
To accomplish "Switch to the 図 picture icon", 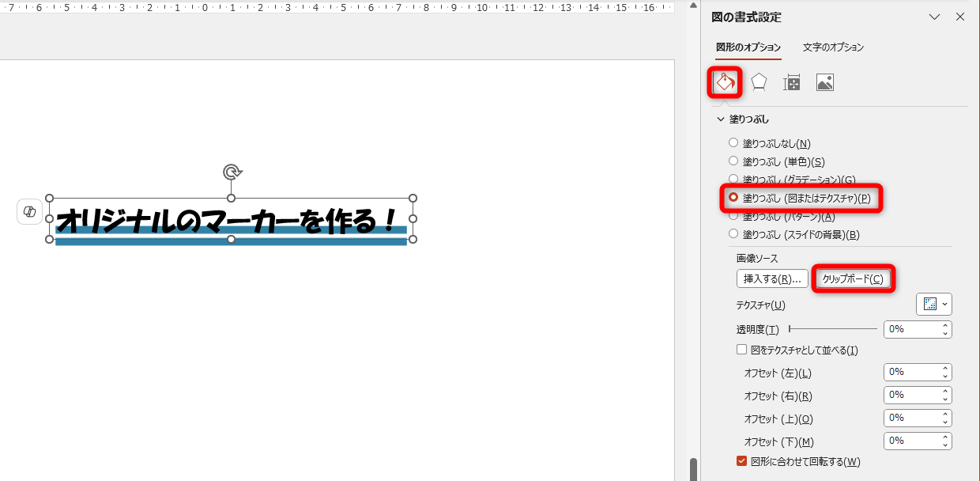I will click(824, 81).
